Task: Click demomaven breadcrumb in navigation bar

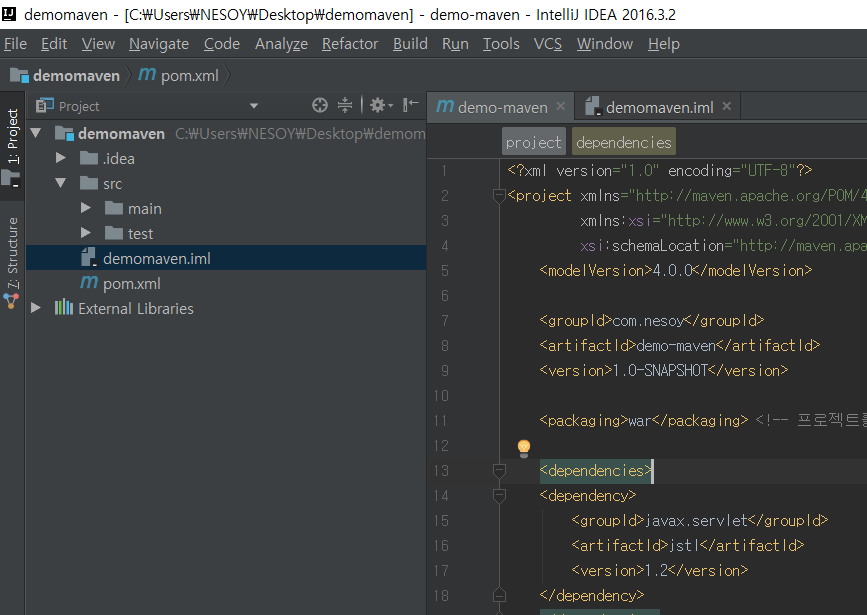Action: pyautogui.click(x=65, y=76)
